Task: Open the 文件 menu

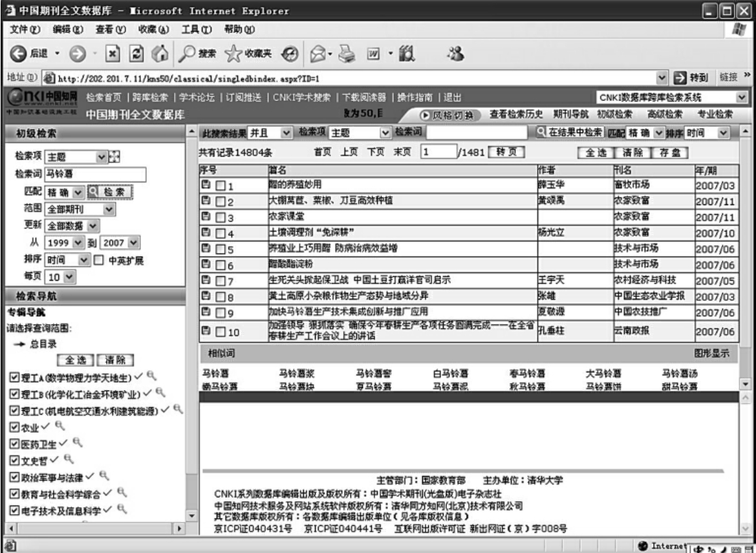Action: [25, 29]
